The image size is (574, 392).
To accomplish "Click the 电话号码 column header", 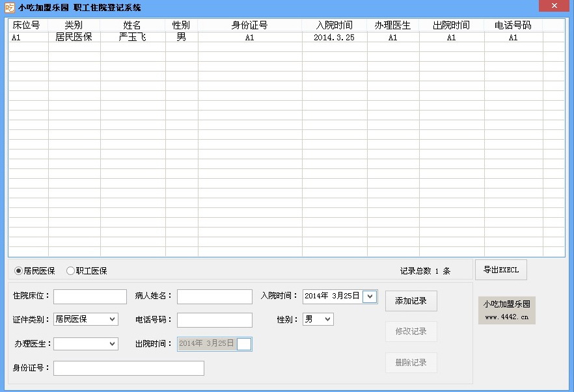I will point(513,25).
